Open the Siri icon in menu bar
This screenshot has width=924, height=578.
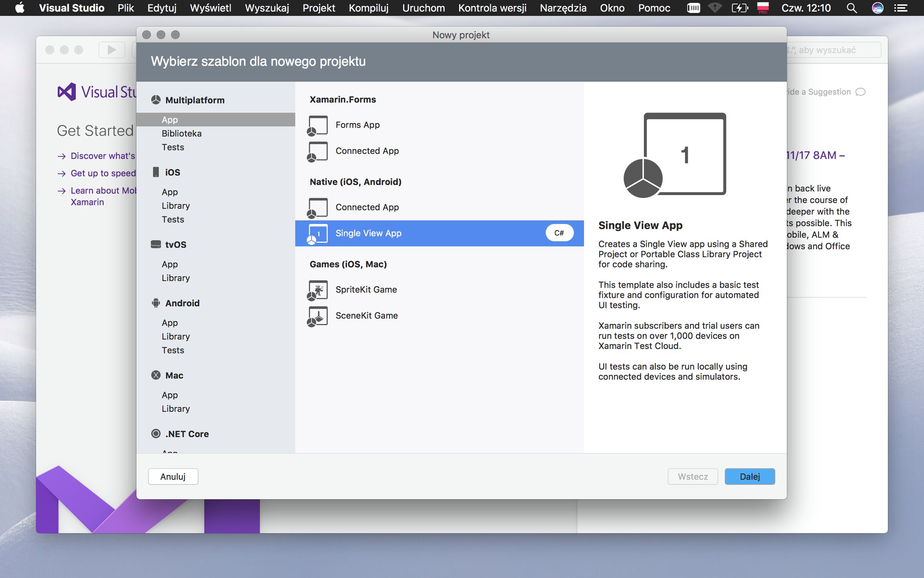tap(877, 8)
